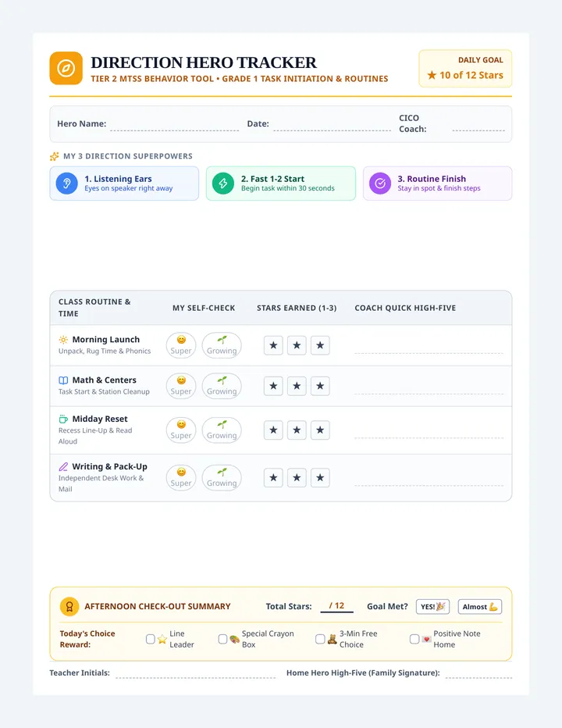Select Growing for Math & Centers self-check

222,386
